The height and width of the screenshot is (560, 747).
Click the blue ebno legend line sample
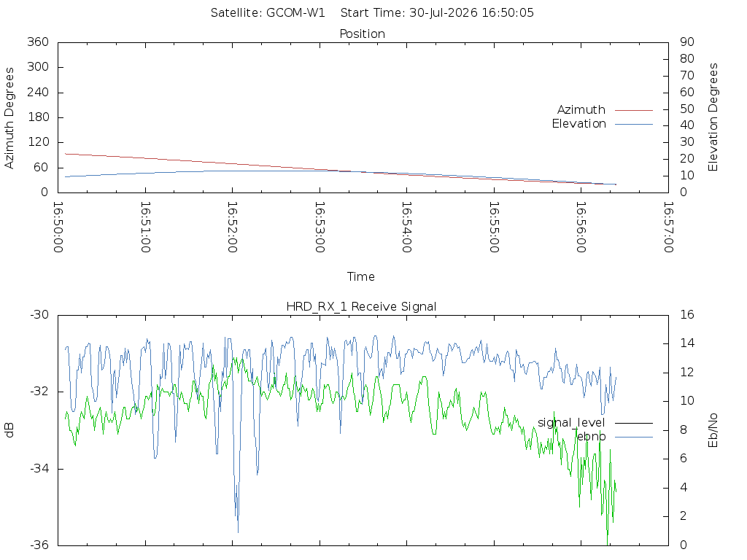pyautogui.click(x=634, y=437)
